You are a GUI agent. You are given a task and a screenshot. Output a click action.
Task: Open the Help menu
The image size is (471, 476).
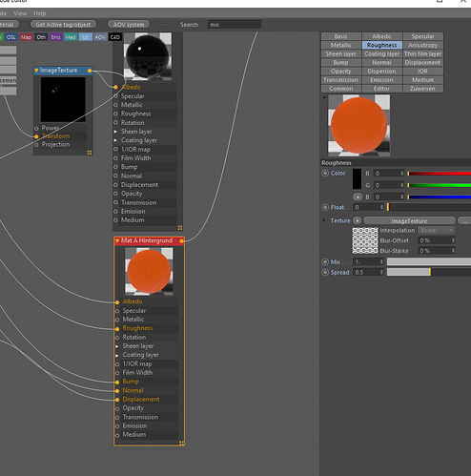click(x=40, y=13)
